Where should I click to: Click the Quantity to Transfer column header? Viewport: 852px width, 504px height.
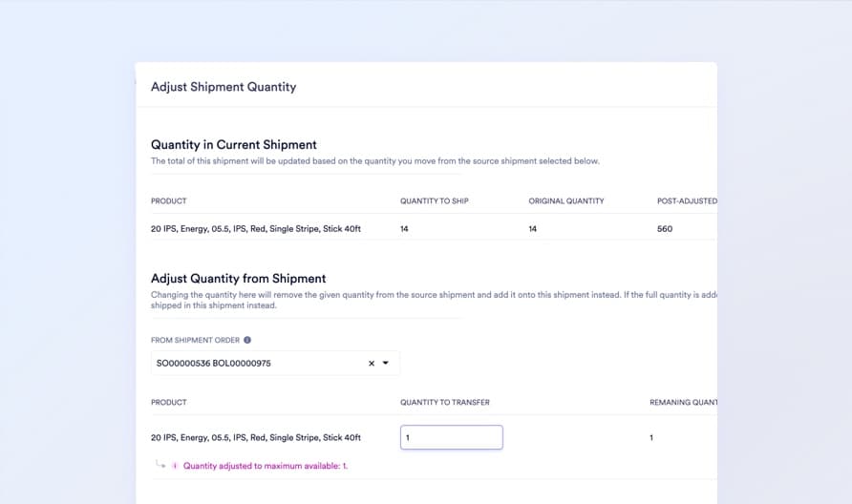445,403
